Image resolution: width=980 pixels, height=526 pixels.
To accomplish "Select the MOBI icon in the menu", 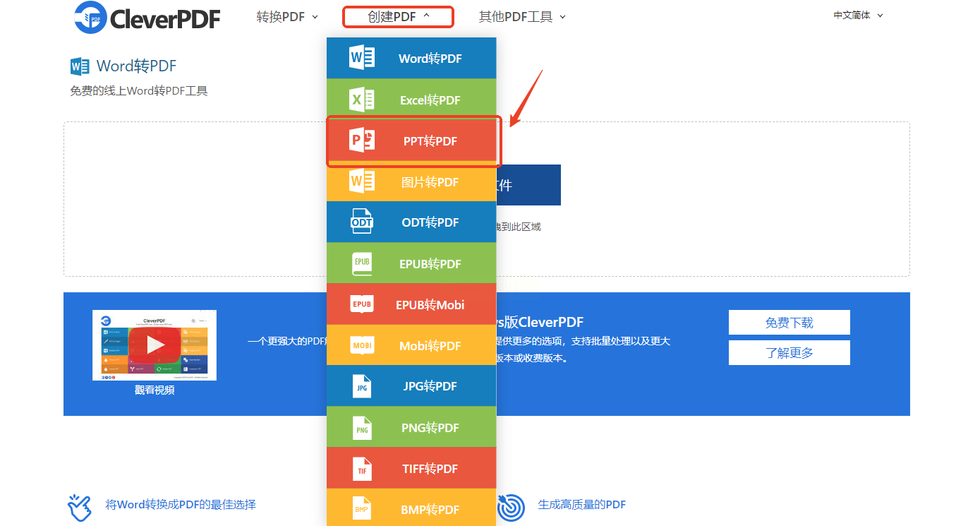I will 362,345.
